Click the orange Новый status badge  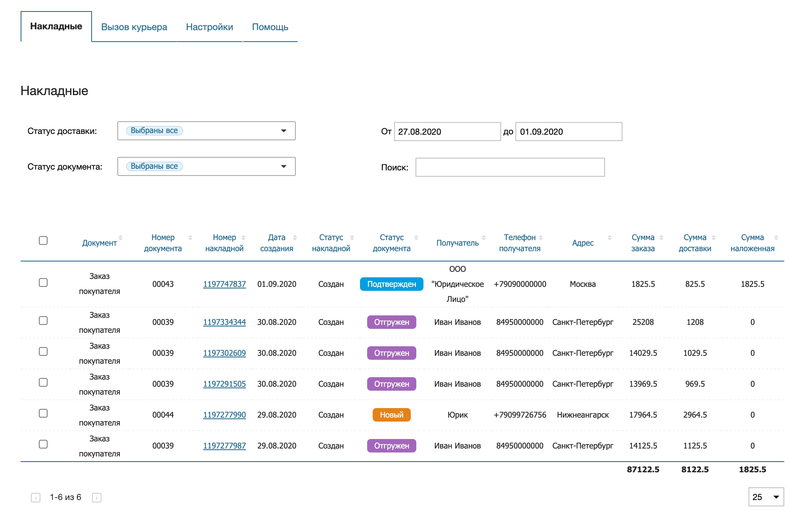click(391, 415)
